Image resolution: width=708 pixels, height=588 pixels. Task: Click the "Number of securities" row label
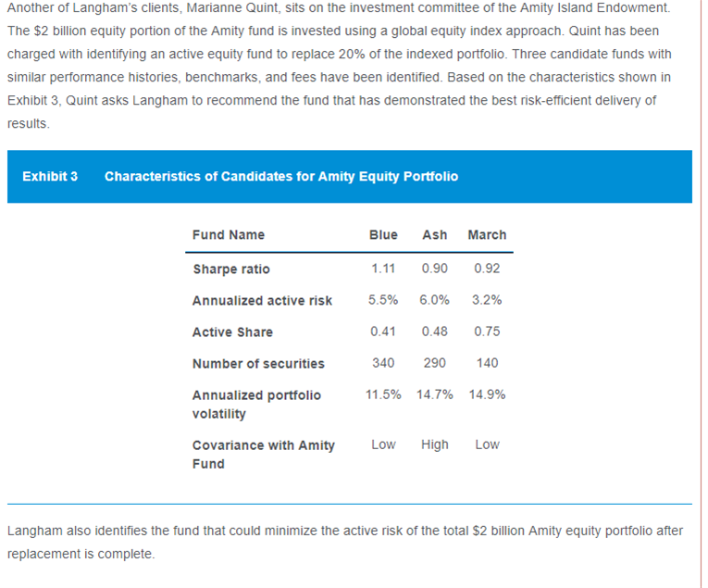point(258,364)
